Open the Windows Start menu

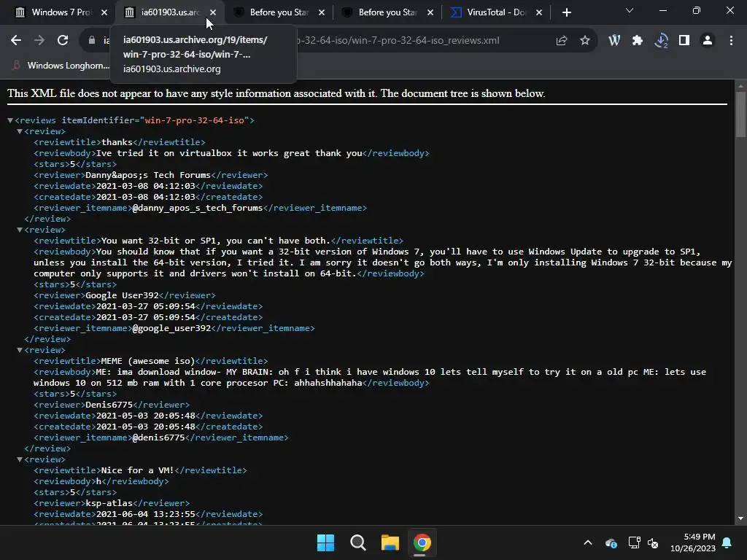326,542
